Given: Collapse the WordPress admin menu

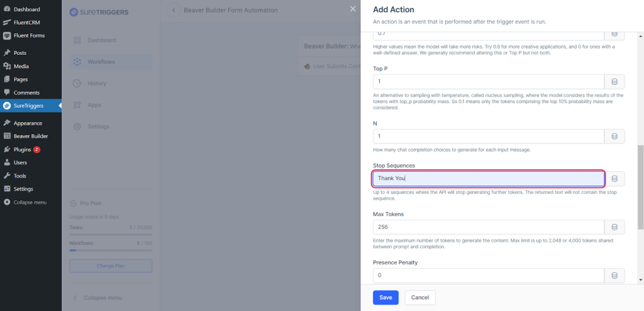Looking at the screenshot, I should [x=30, y=202].
